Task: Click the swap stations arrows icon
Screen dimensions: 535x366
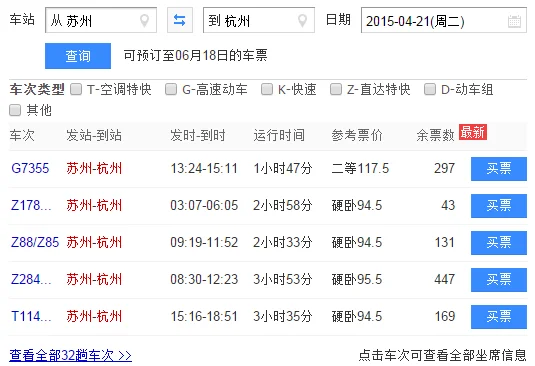Action: 179,20
